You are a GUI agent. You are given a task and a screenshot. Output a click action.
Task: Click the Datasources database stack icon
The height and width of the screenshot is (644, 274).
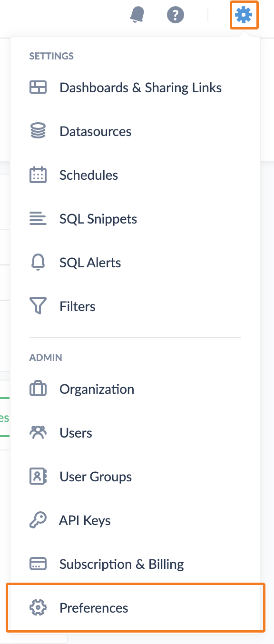coord(38,131)
